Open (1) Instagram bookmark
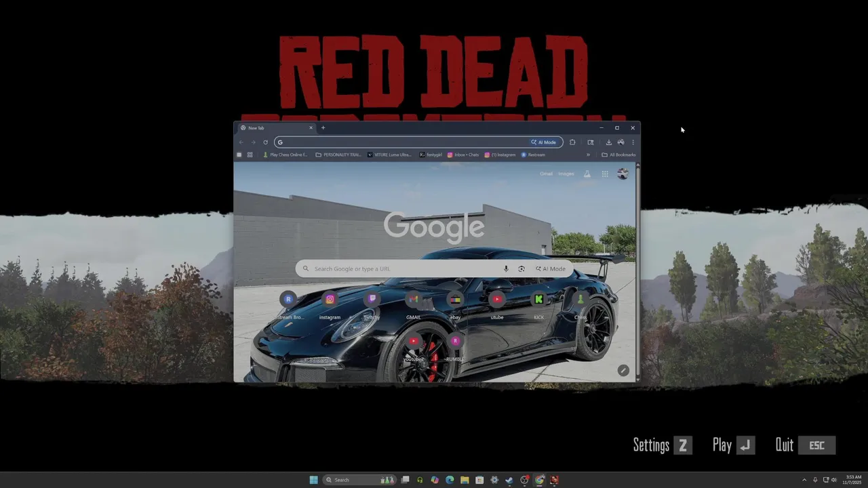This screenshot has width=868, height=488. tap(500, 155)
